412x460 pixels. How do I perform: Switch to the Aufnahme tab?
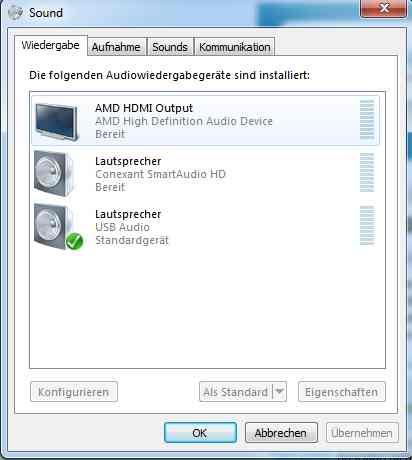click(116, 47)
